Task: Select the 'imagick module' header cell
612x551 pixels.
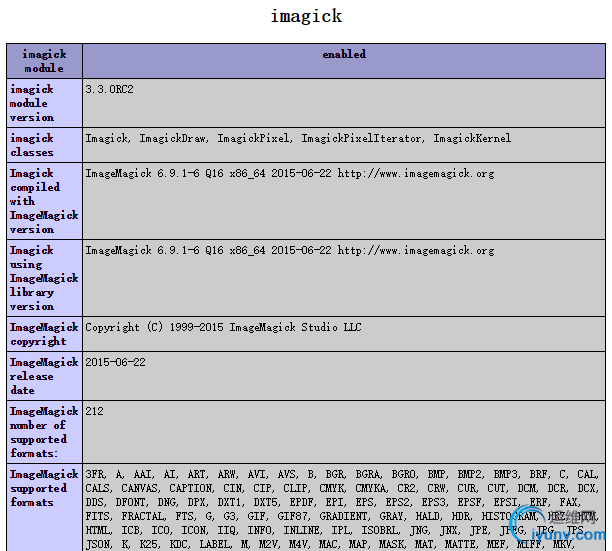Action: tap(44, 61)
